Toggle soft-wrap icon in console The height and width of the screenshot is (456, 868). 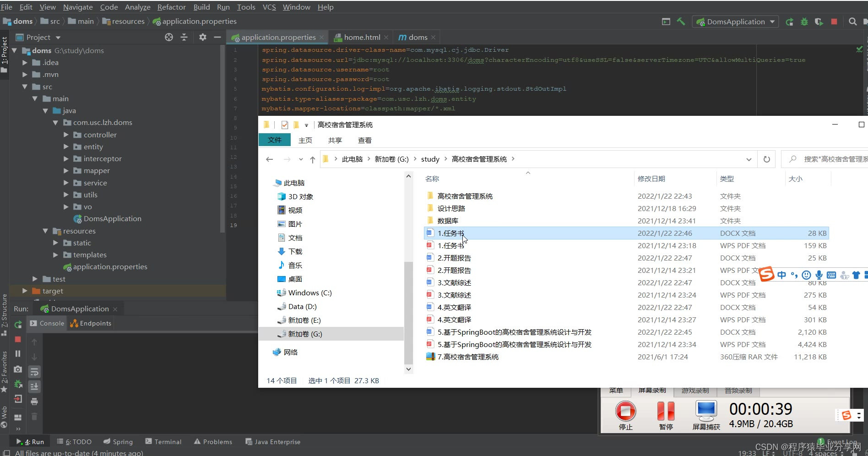[34, 372]
